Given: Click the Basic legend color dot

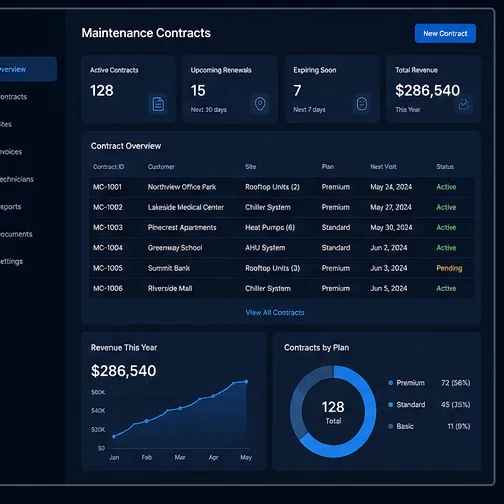Looking at the screenshot, I should pos(390,426).
